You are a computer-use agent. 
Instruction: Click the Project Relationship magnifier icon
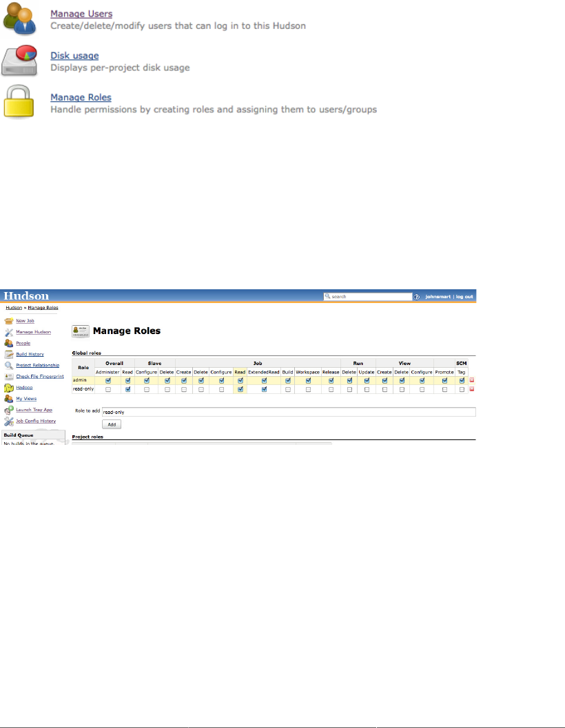coord(9,366)
